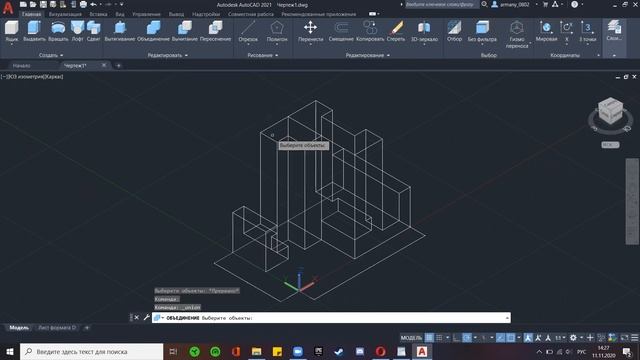Open the Ящик dropdown arrow

point(11,44)
